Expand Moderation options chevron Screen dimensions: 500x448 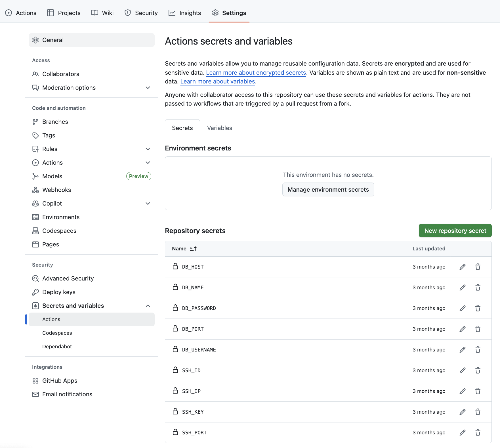[x=148, y=88]
